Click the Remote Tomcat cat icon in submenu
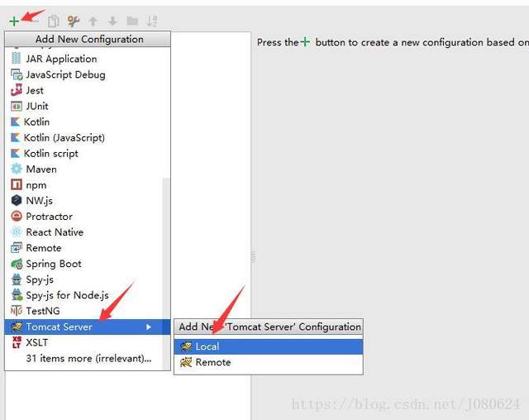Screen dimensions: 529x420 pos(186,362)
